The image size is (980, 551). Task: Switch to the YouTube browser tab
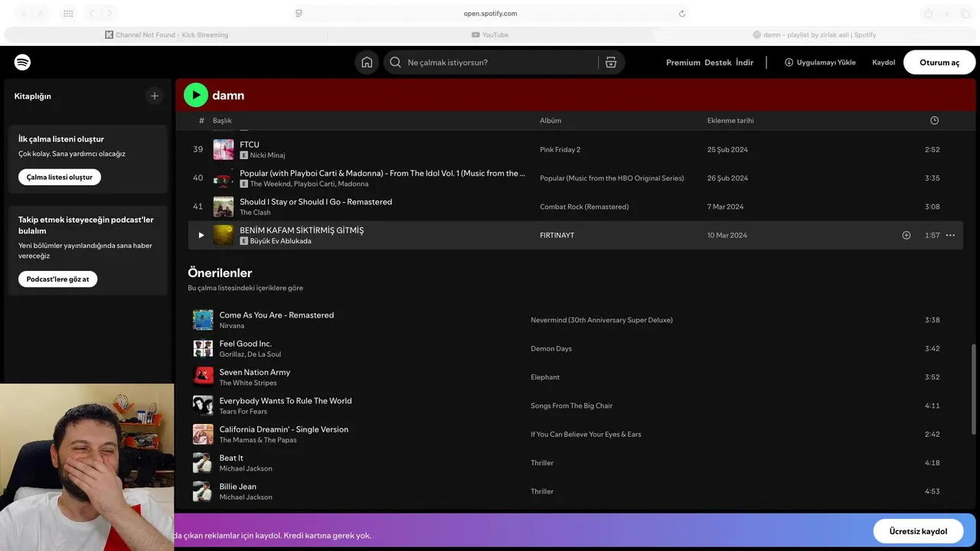(490, 34)
